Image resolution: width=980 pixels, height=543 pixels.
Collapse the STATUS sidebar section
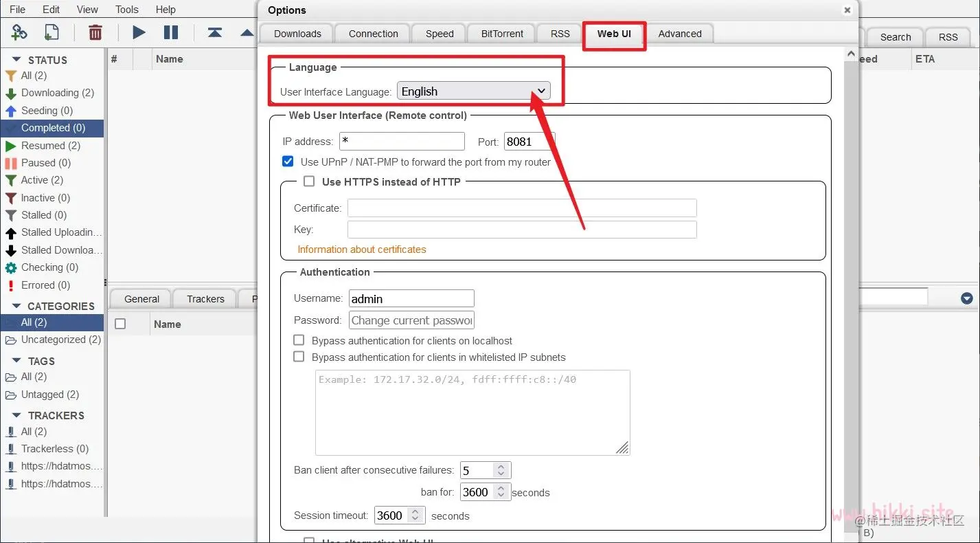coord(16,60)
